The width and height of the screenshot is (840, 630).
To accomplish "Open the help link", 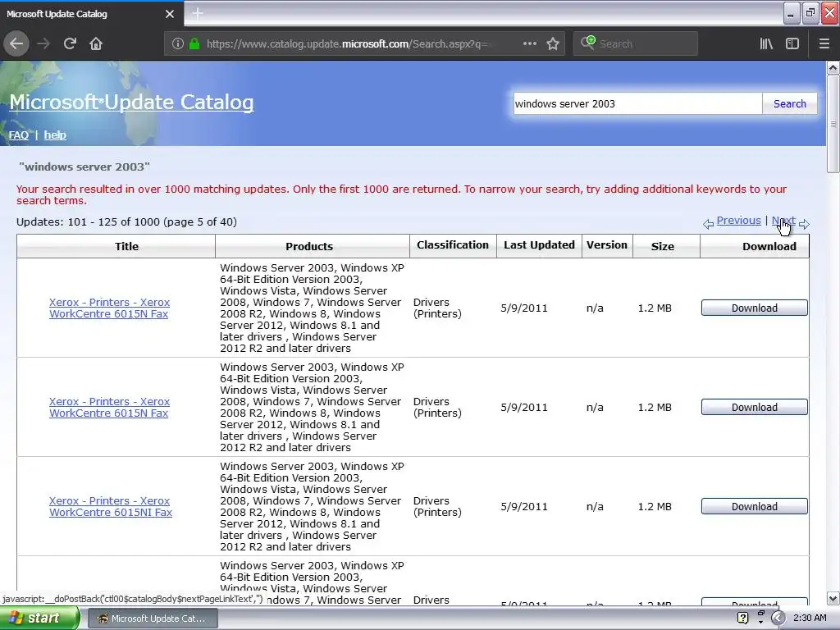I will pos(55,135).
